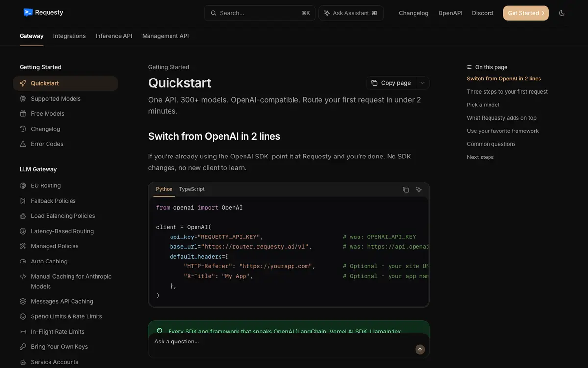The height and width of the screenshot is (368, 588).
Task: Open Auto Caching page in sidebar
Action: point(65,262)
